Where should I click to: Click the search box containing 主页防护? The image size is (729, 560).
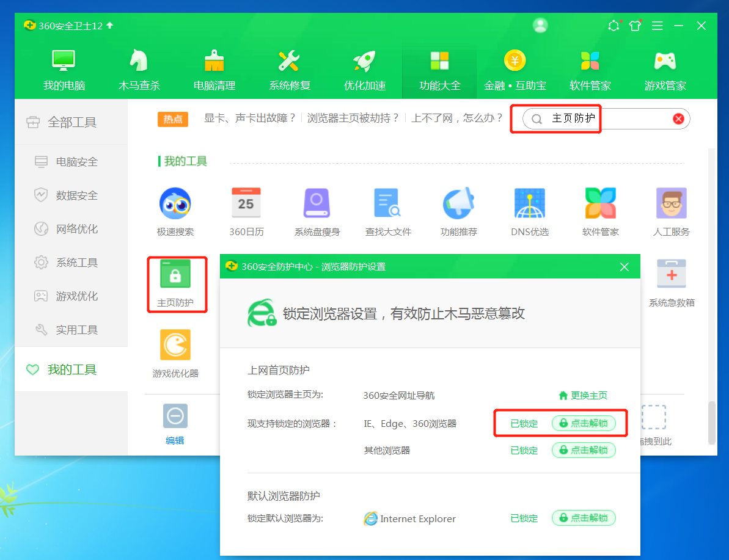[606, 118]
